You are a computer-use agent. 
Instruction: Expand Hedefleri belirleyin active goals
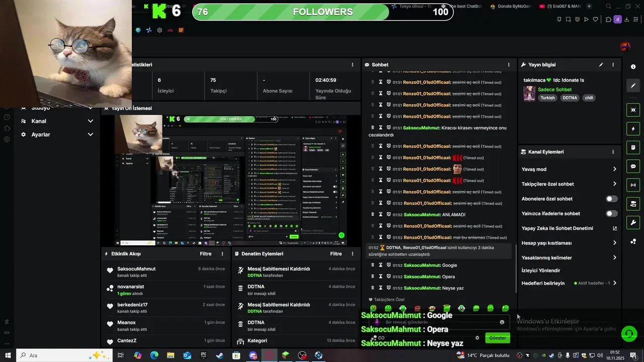point(569,284)
